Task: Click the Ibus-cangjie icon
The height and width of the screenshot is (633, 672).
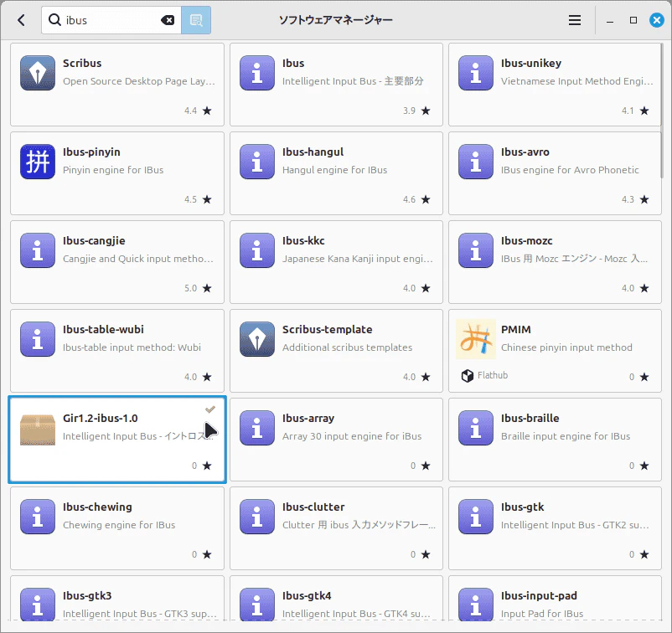Action: [x=38, y=250]
